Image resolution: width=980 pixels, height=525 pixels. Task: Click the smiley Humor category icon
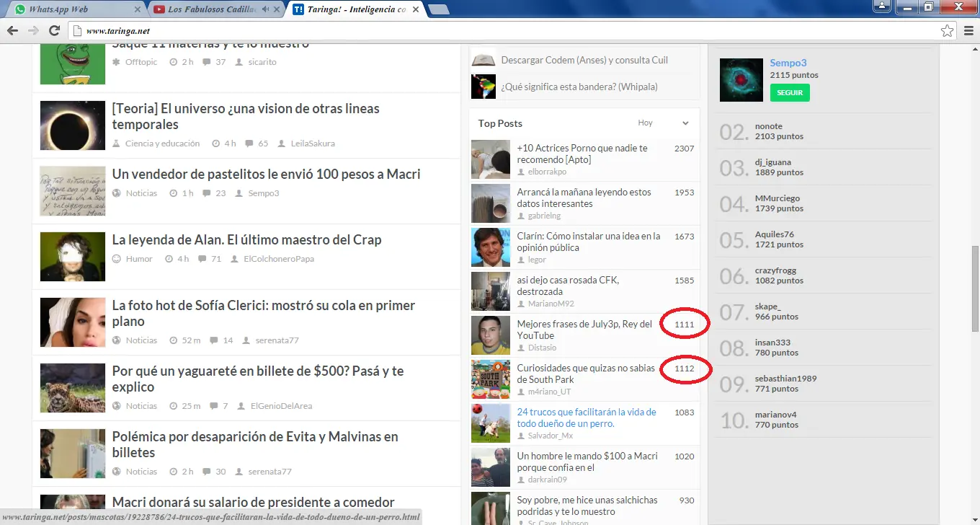[x=117, y=259]
